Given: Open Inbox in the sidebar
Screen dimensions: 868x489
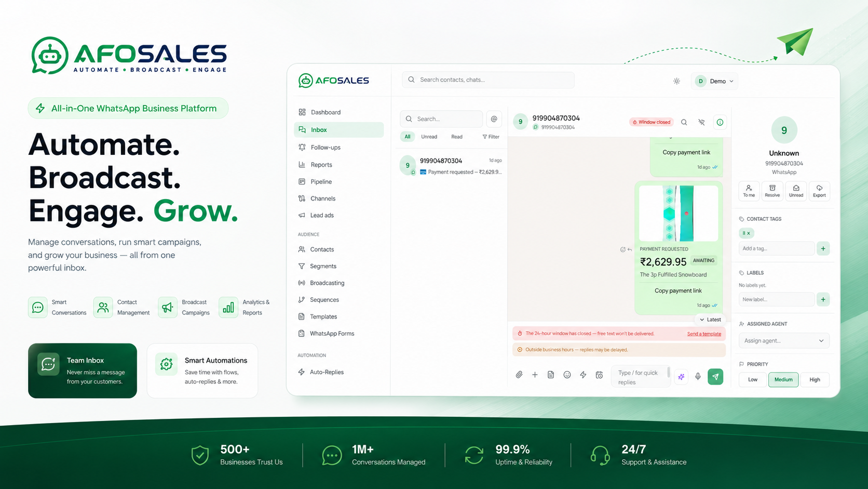Looking at the screenshot, I should pos(338,130).
